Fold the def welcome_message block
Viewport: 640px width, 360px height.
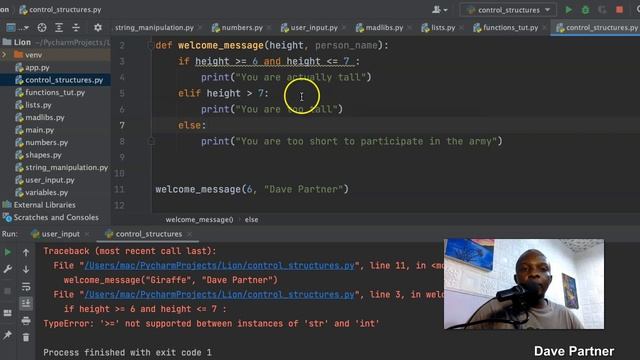pyautogui.click(x=151, y=45)
